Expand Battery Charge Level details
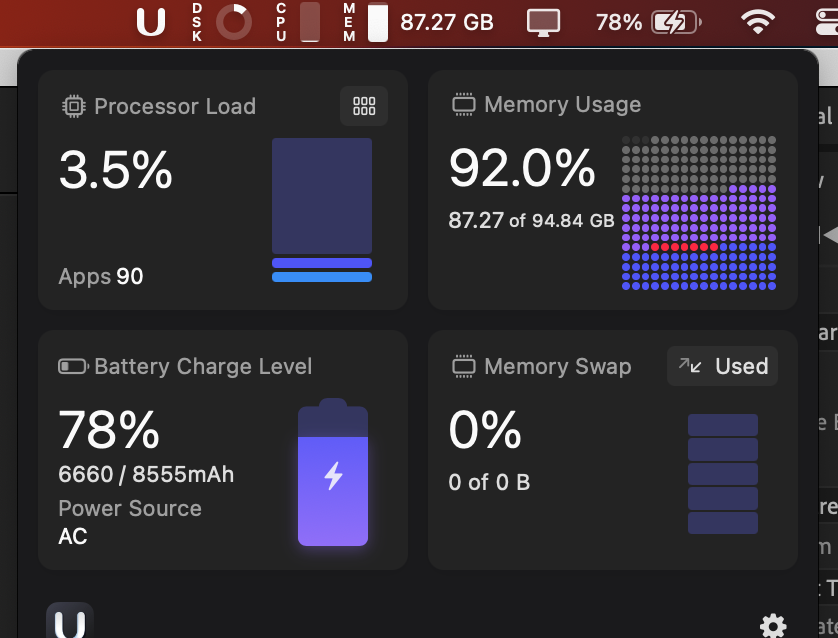838x638 pixels. [x=222, y=450]
